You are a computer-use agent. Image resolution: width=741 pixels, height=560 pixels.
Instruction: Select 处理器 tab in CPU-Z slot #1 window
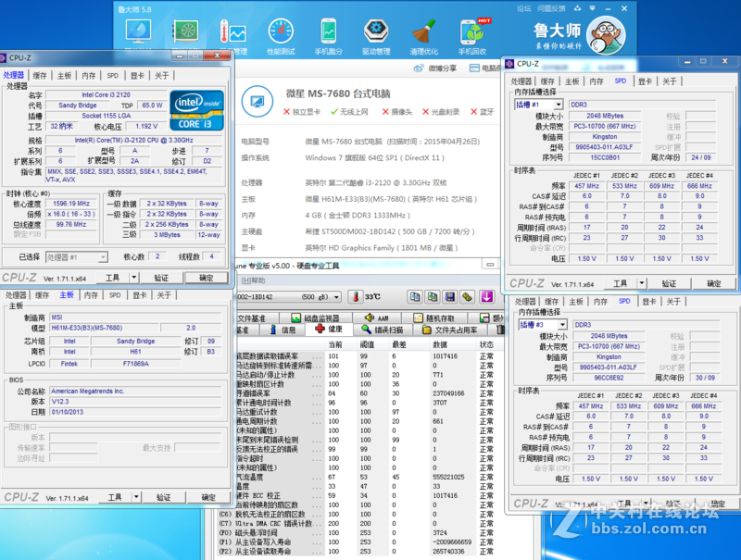pos(521,81)
